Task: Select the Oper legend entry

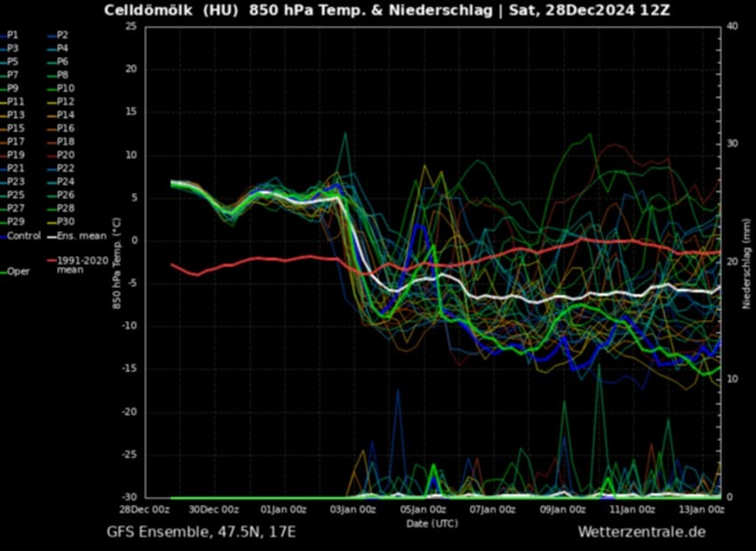Action: (x=19, y=272)
